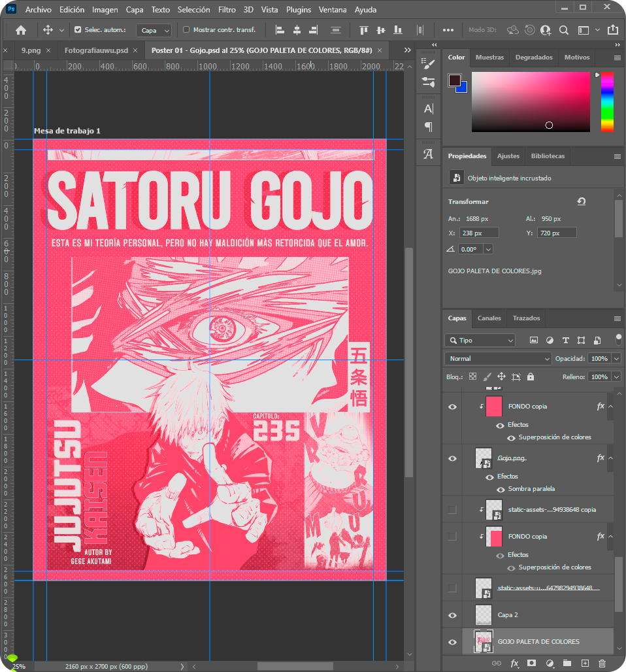
Task: Filter layers by text type icon
Action: point(565,341)
